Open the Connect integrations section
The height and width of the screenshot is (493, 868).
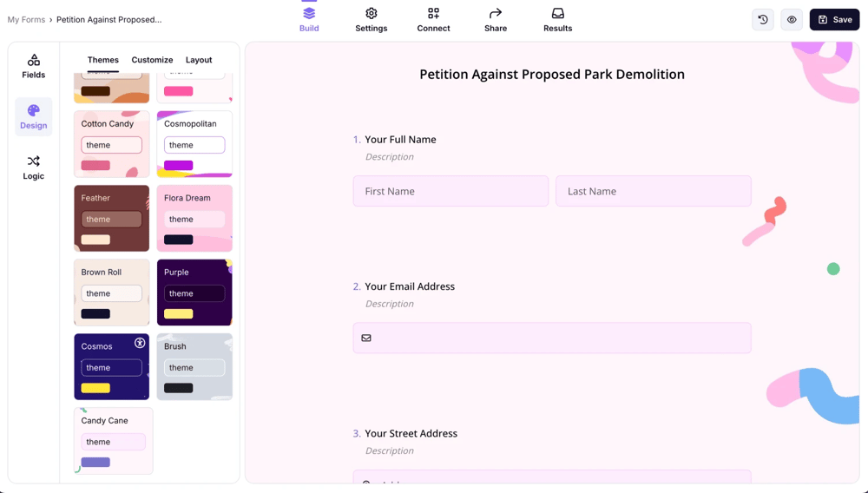(433, 19)
